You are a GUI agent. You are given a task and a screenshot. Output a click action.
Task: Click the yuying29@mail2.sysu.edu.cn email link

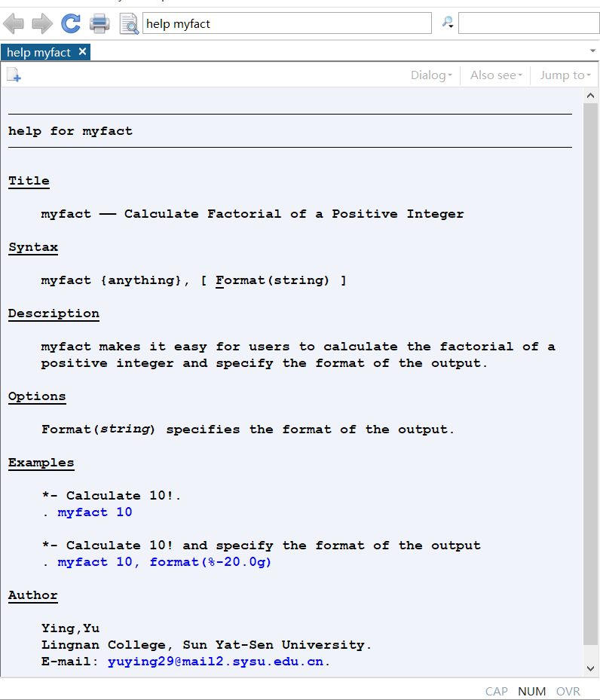point(216,661)
